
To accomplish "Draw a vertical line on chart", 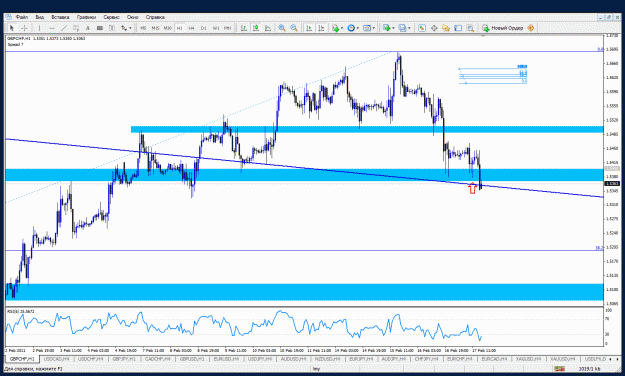I will [x=39, y=28].
